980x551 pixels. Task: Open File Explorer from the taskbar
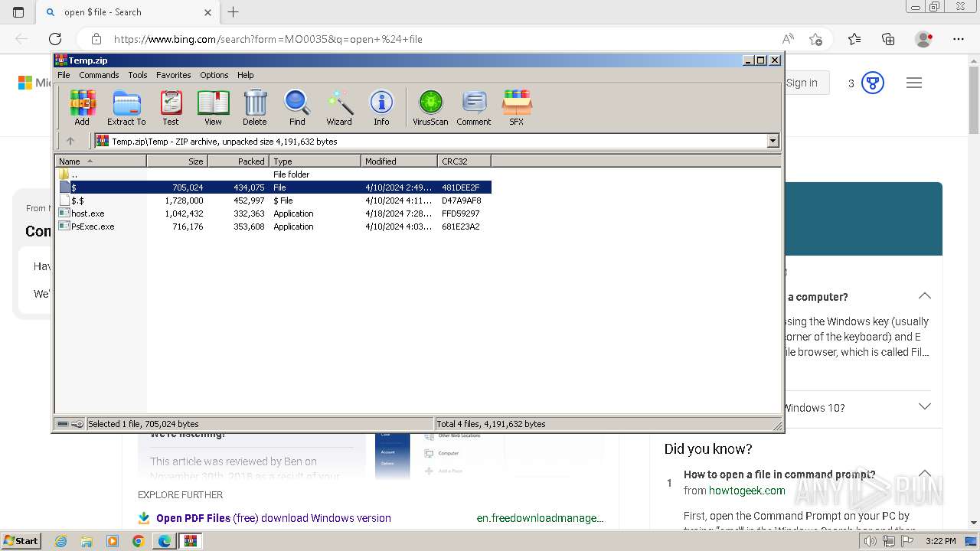87,541
